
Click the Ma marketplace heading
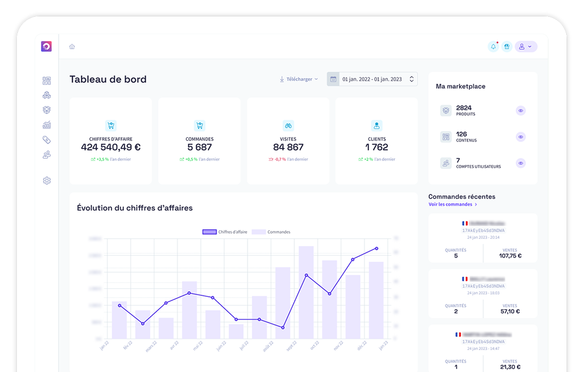click(x=461, y=86)
